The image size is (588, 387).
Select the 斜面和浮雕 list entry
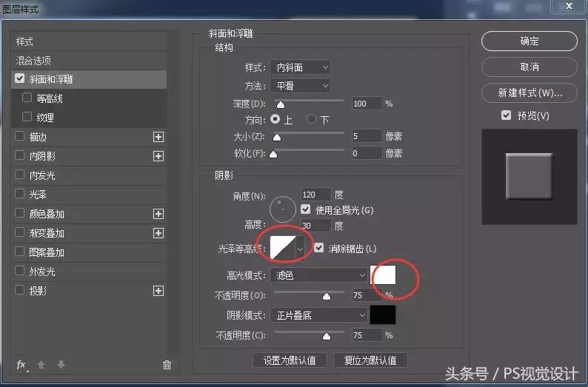(x=89, y=79)
